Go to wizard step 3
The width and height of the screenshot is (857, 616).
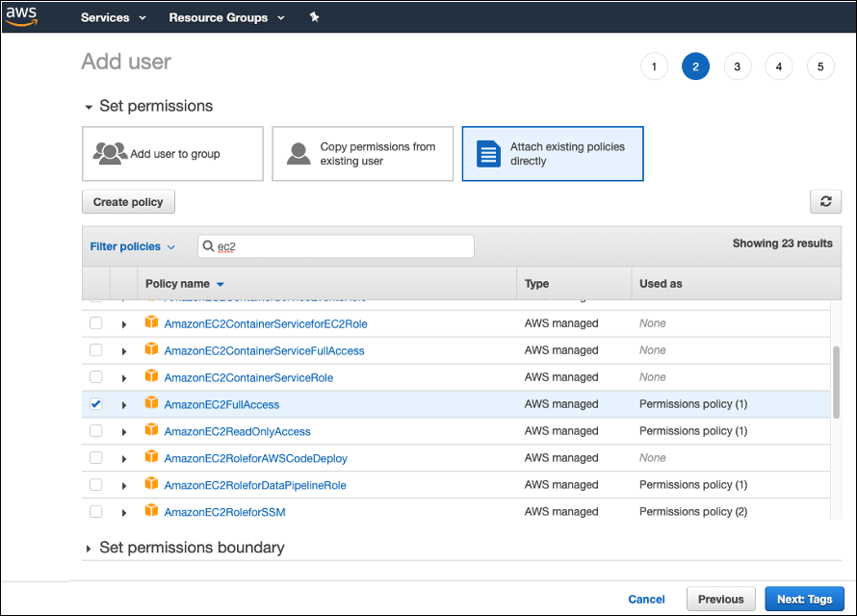pos(737,66)
